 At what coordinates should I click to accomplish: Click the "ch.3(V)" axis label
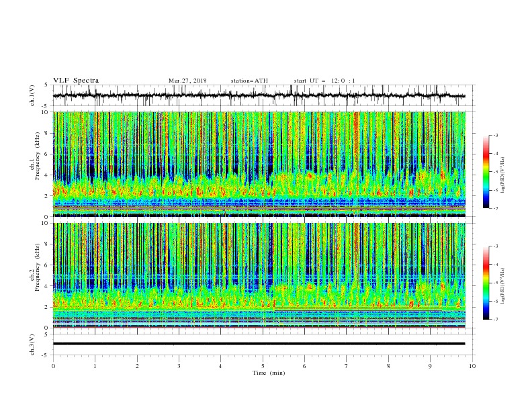click(x=32, y=345)
